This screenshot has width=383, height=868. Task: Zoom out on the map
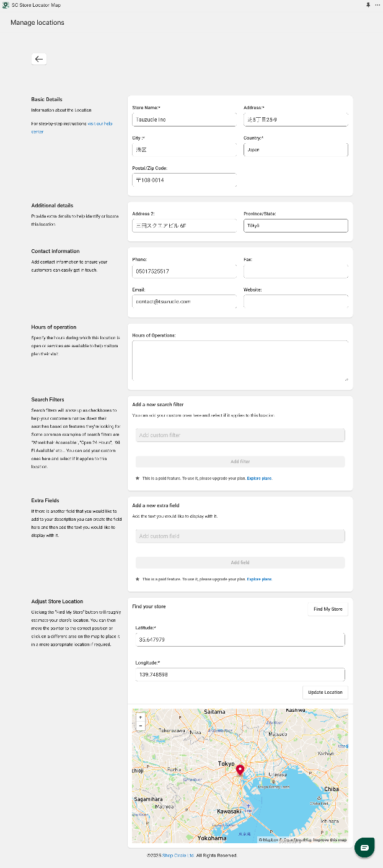pos(141,725)
